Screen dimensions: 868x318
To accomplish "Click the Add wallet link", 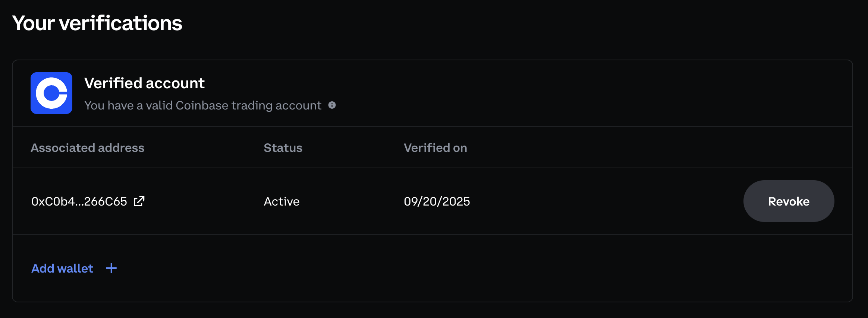I will tap(62, 268).
